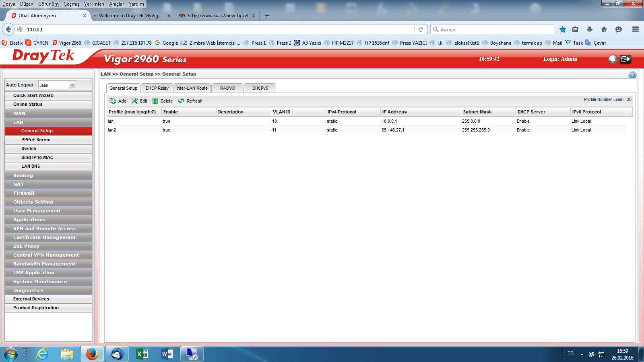Switch to the Inter-LAN Route tab
This screenshot has width=644, height=362.
coord(192,88)
